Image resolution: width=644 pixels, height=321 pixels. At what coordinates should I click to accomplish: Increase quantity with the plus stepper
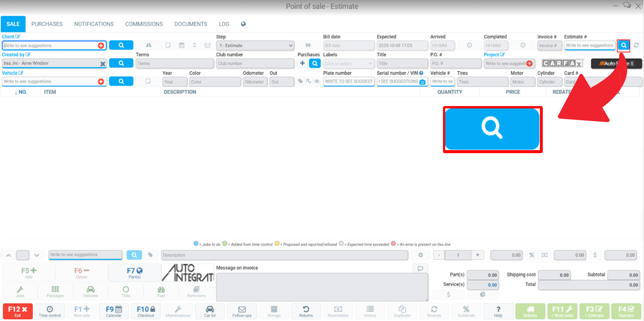point(478,255)
